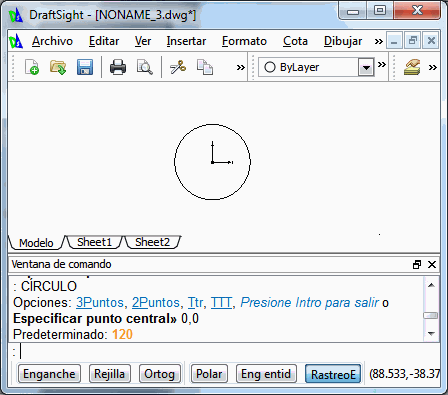Switch to the Modelo tab
The height and width of the screenshot is (395, 448).
click(36, 243)
